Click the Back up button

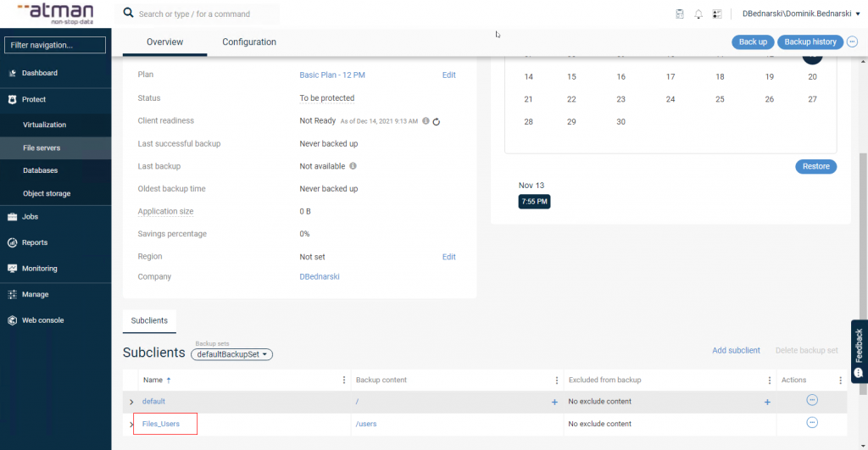coord(753,42)
